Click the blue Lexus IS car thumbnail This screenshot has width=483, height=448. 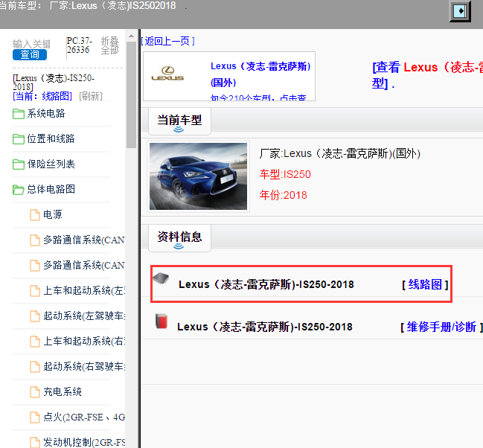tap(198, 176)
